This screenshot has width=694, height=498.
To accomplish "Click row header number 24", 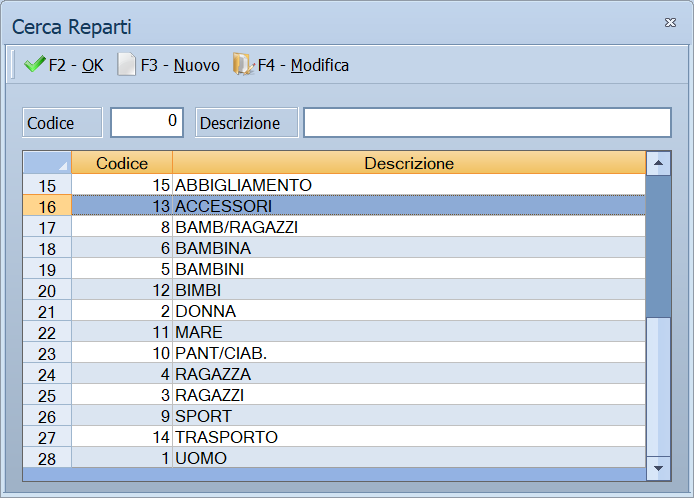I will pyautogui.click(x=47, y=374).
